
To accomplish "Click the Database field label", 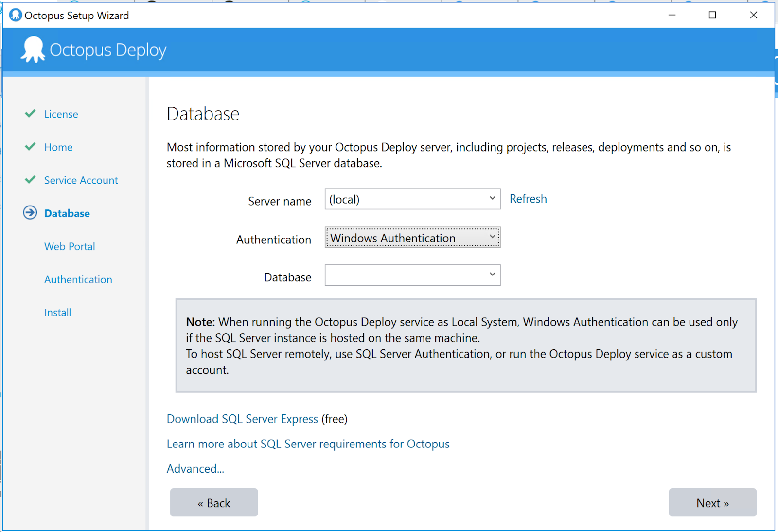I will (288, 277).
